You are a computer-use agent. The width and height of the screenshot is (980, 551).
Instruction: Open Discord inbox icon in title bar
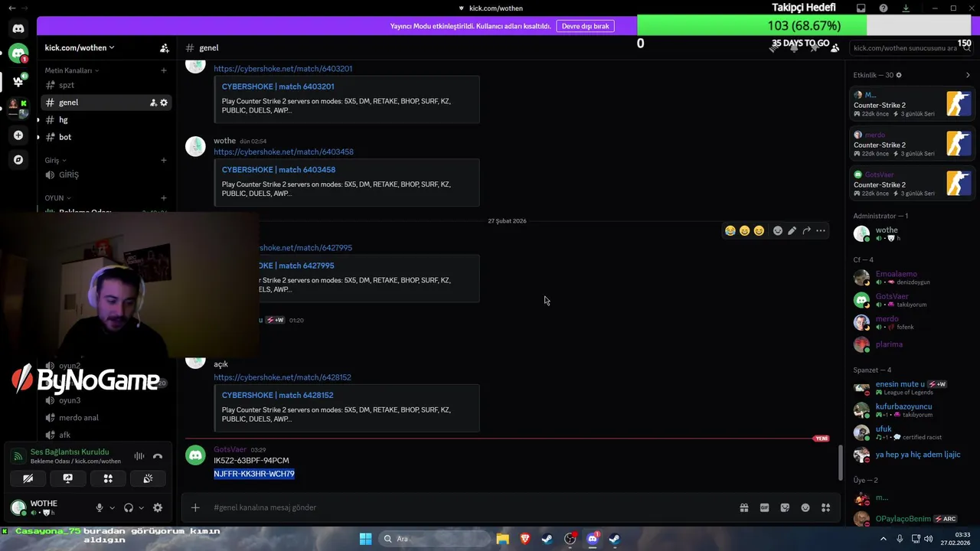click(861, 8)
